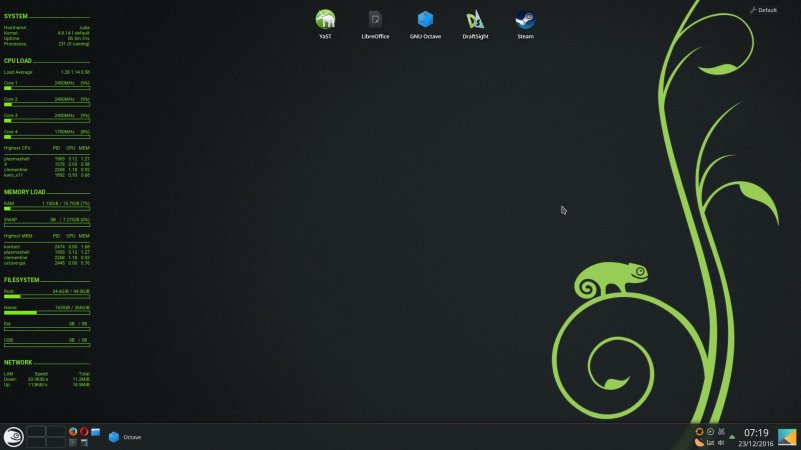Click the RAM usage bar
Viewport: 801px width, 450px height.
47,209
